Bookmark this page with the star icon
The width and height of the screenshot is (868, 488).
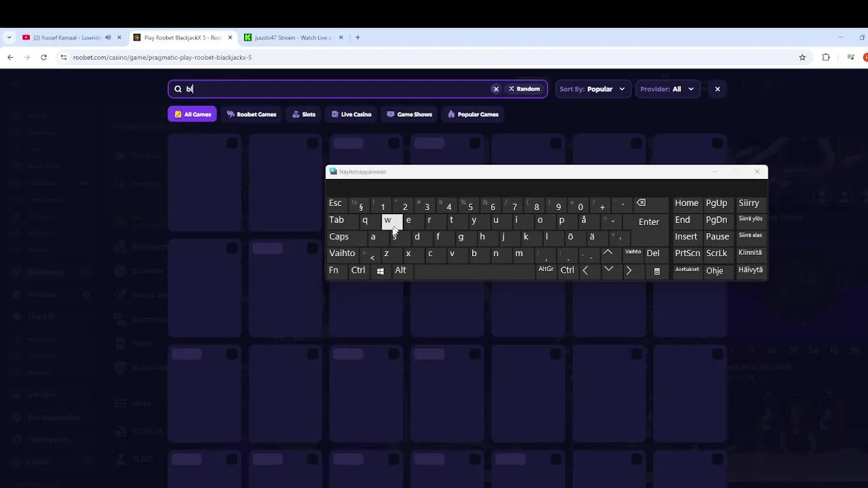802,58
